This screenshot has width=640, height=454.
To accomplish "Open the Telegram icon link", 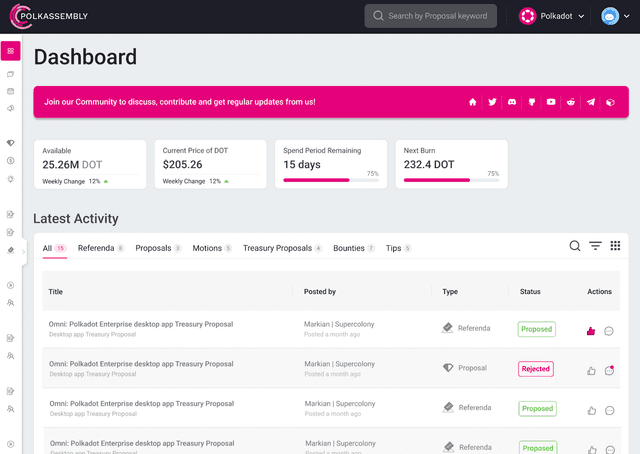I will pyautogui.click(x=591, y=102).
